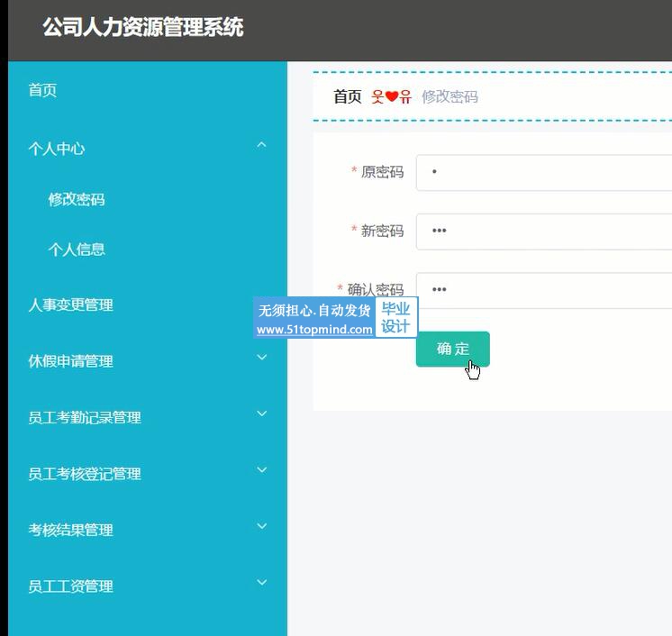Click the 公司人力资源管理系统 title
This screenshot has height=636, width=672.
tap(143, 27)
